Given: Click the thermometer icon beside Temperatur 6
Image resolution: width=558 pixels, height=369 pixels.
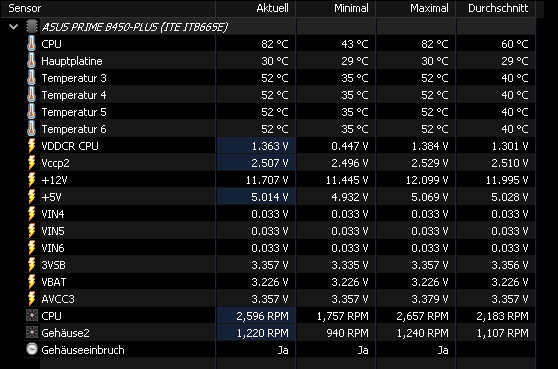Looking at the screenshot, I should coord(31,129).
